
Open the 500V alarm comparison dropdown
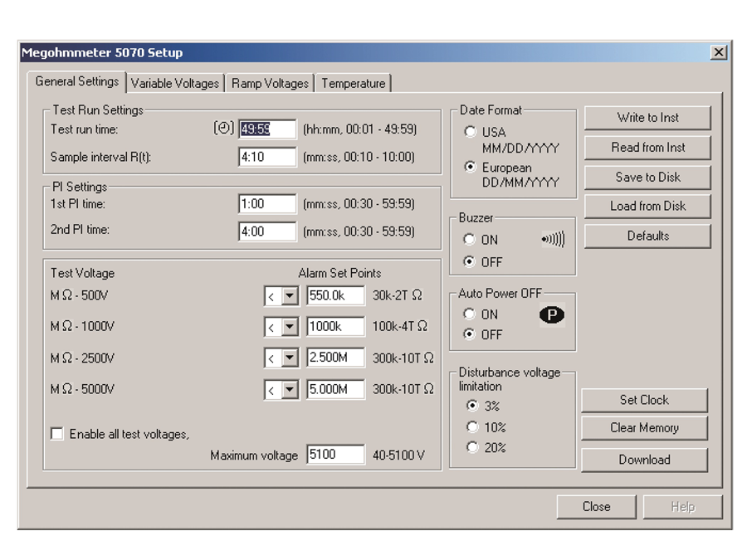point(290,296)
